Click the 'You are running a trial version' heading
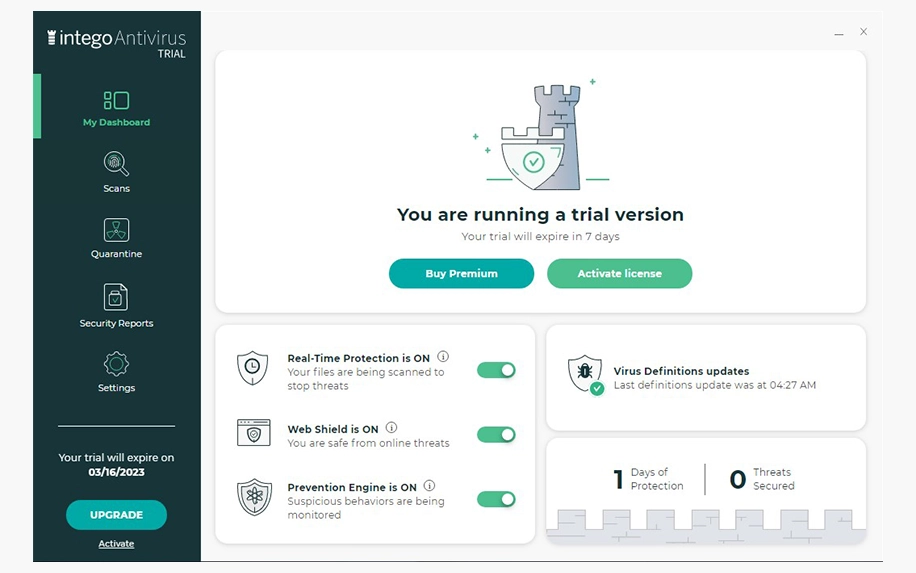916x573 pixels. pyautogui.click(x=540, y=214)
